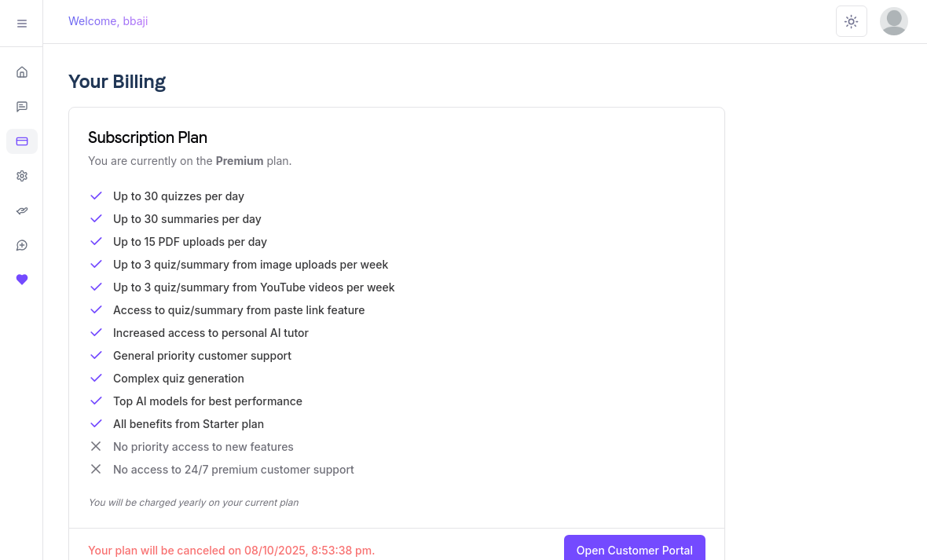This screenshot has height=560, width=927.
Task: Click the Open Customer Portal button
Action: click(x=634, y=550)
